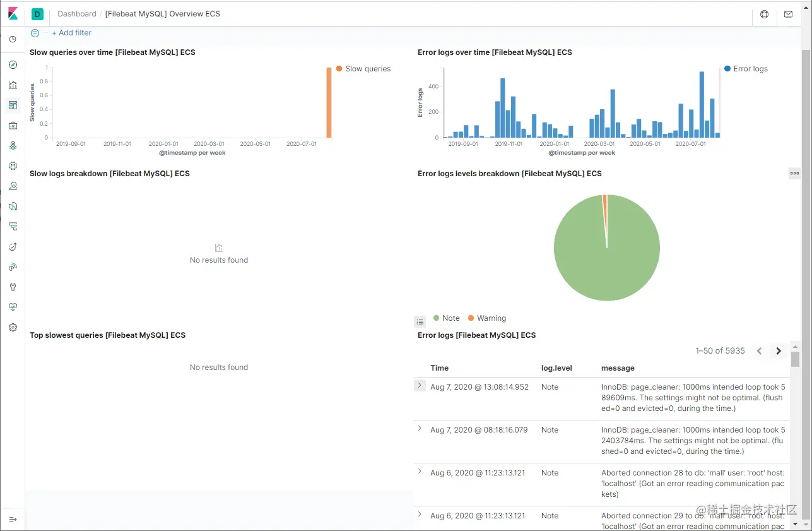Expand the first error log row

pyautogui.click(x=420, y=385)
